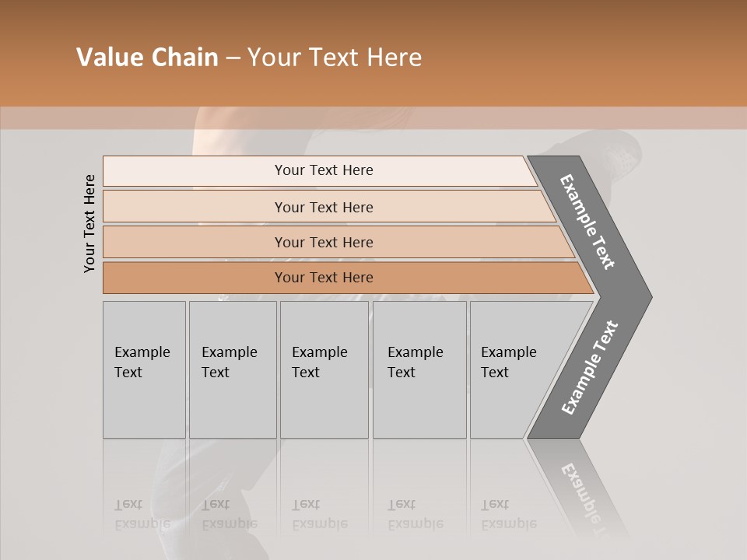Select the second Example Text box

233,404
